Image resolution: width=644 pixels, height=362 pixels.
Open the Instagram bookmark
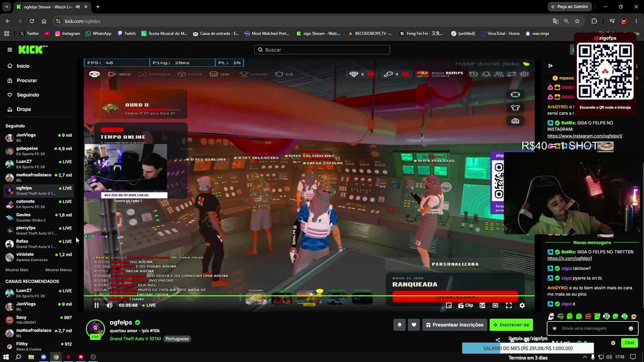[67, 34]
